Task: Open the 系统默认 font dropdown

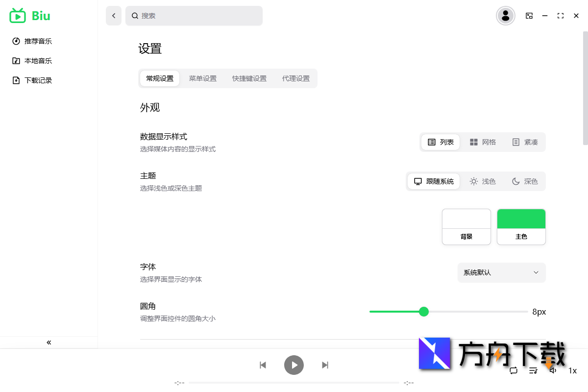Action: click(501, 272)
